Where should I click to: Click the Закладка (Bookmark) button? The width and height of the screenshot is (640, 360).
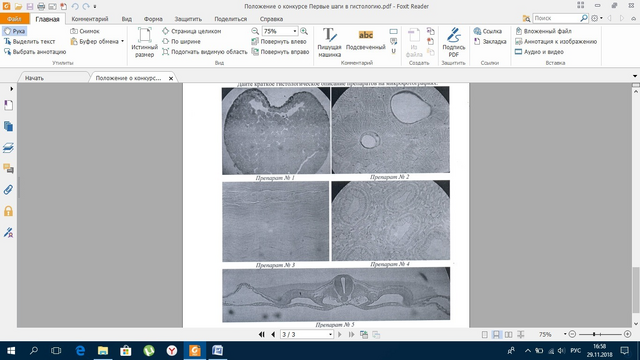(490, 42)
